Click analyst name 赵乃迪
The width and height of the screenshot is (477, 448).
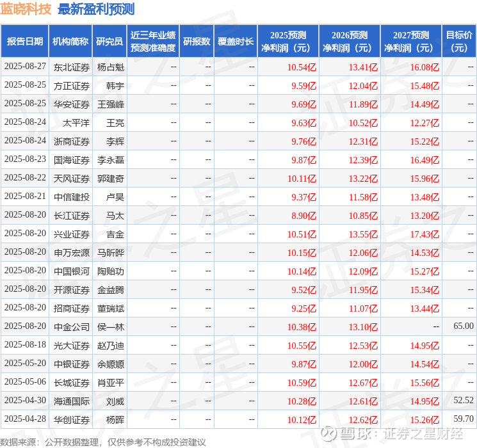111,346
